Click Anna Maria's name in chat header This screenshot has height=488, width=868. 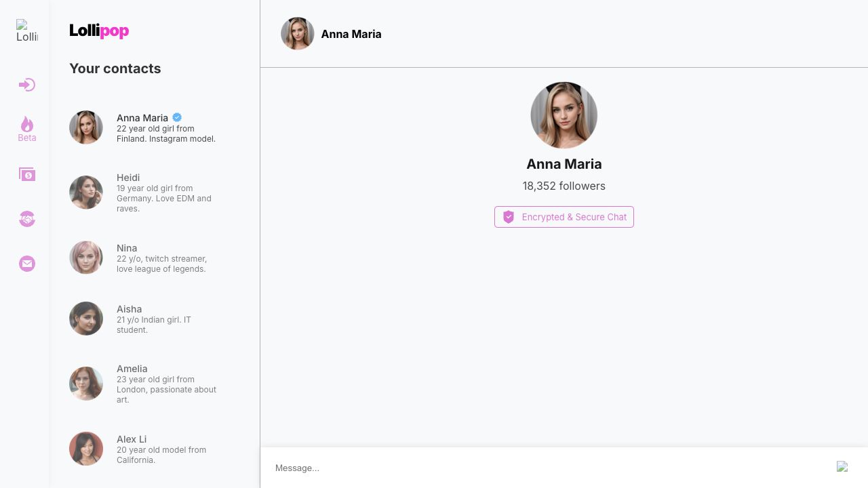[x=351, y=34]
